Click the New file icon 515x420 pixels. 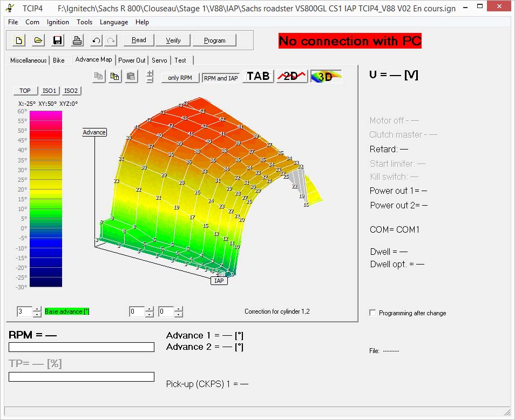tap(19, 40)
